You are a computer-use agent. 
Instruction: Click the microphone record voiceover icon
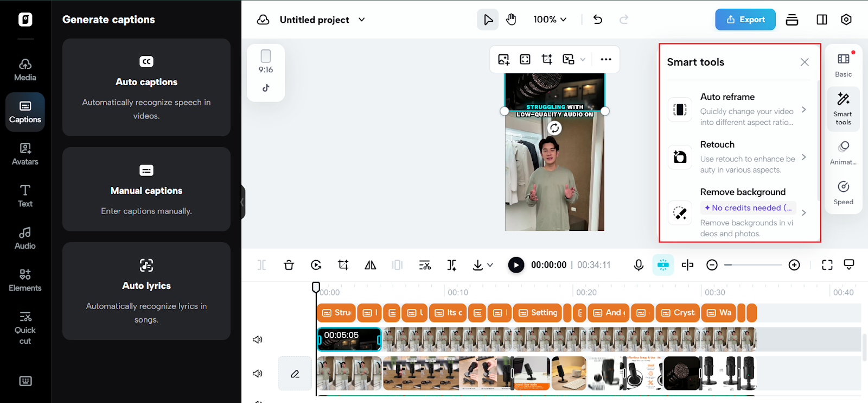pyautogui.click(x=639, y=265)
